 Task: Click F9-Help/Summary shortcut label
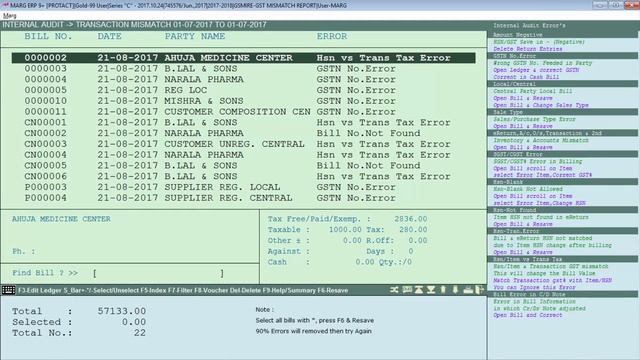click(289, 291)
